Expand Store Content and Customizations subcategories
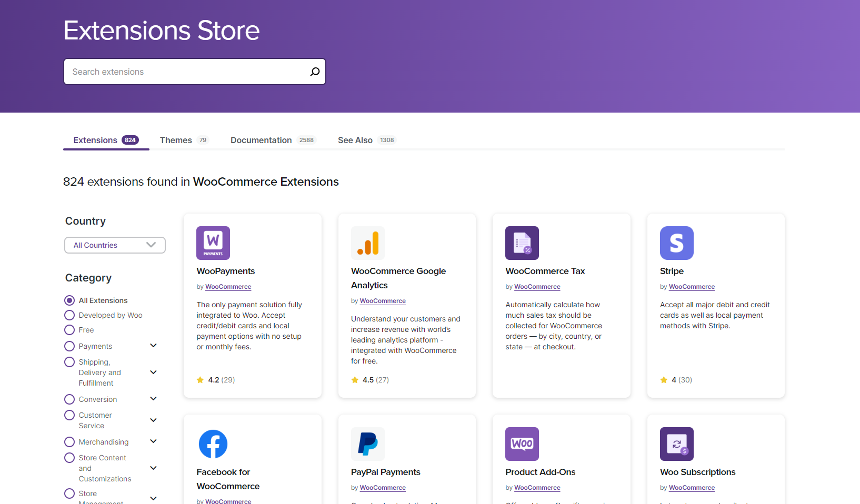Image resolution: width=860 pixels, height=504 pixels. (x=154, y=468)
